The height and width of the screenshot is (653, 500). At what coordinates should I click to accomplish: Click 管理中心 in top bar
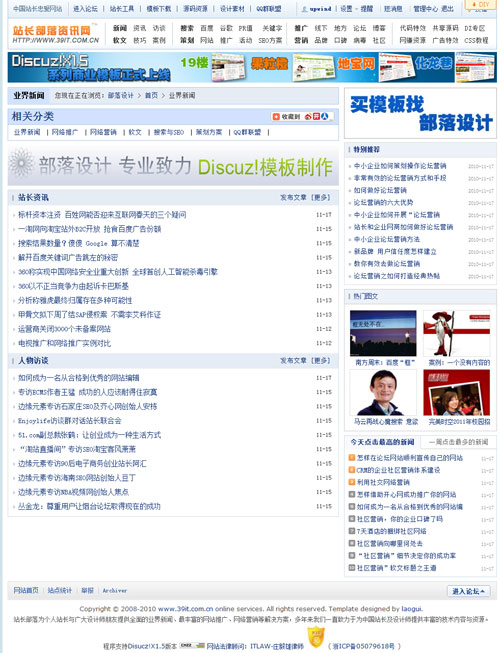[425, 8]
